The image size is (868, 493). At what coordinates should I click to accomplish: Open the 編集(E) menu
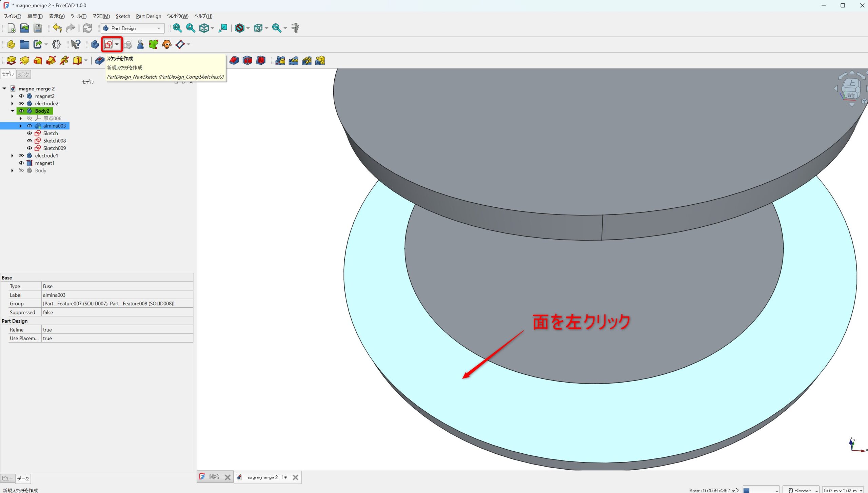35,16
